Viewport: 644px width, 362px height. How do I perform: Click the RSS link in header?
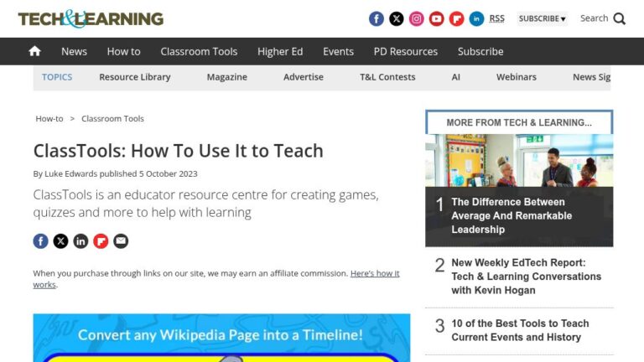point(497,18)
